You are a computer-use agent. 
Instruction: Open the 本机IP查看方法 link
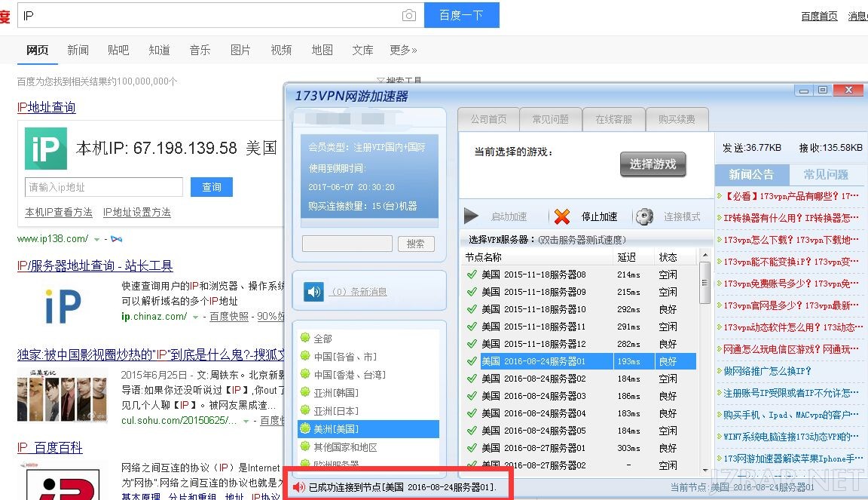pos(59,213)
